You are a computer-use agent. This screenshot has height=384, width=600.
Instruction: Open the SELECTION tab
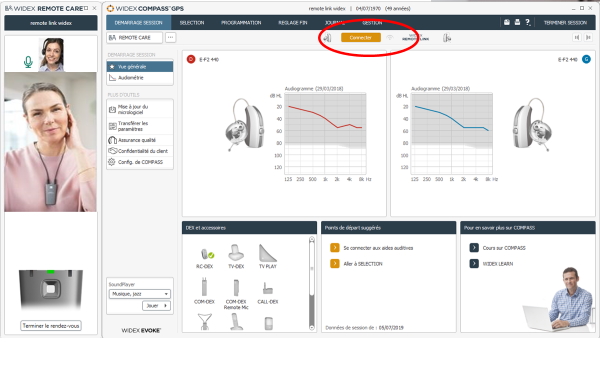192,23
